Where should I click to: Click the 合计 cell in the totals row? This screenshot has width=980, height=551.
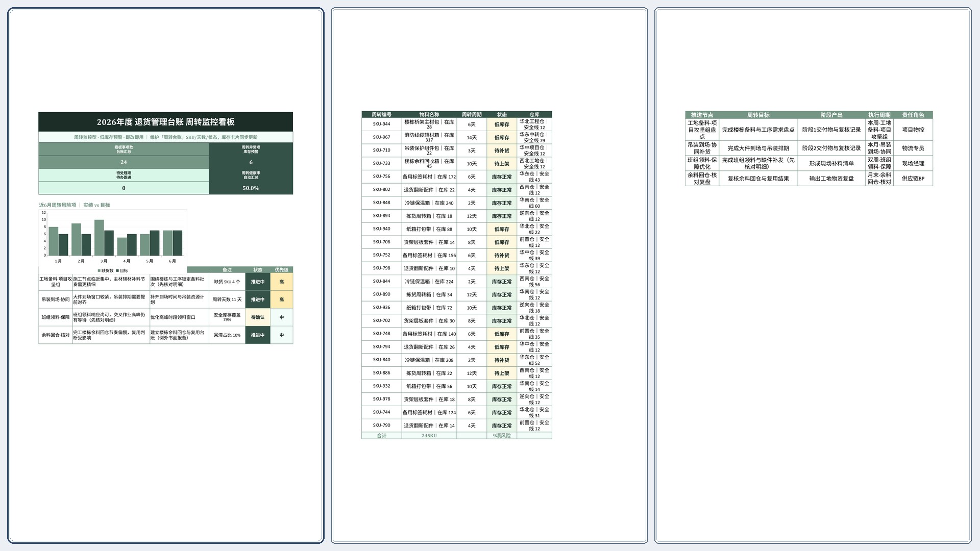pos(381,436)
